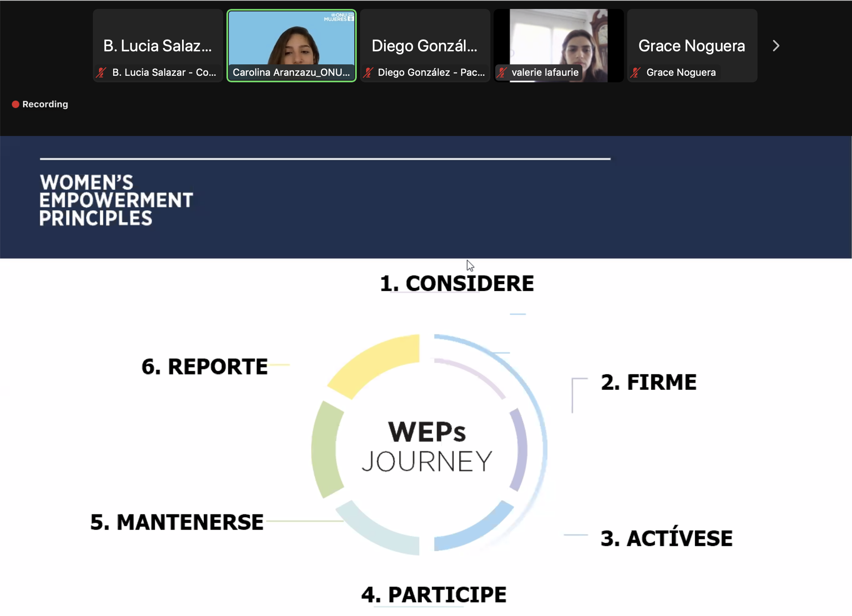Screen dimensions: 852x616
Task: Click muted microphone icon of B. Lucia Salazar
Action: [101, 73]
